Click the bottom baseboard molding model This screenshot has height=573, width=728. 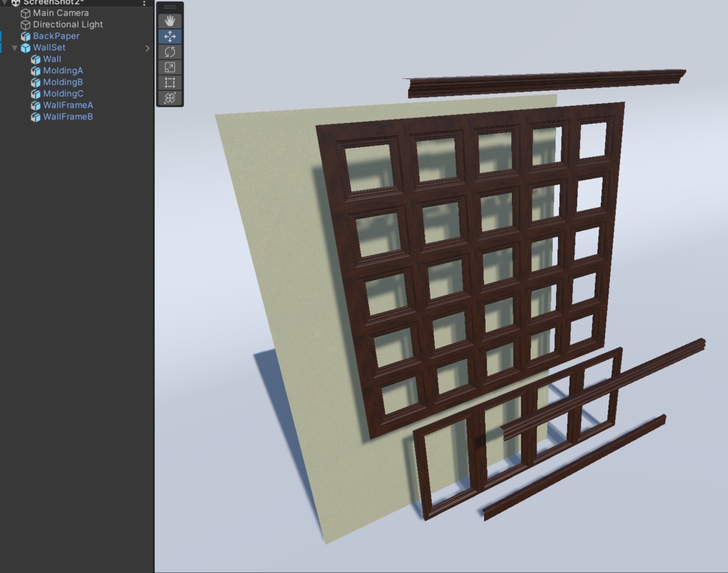(574, 468)
